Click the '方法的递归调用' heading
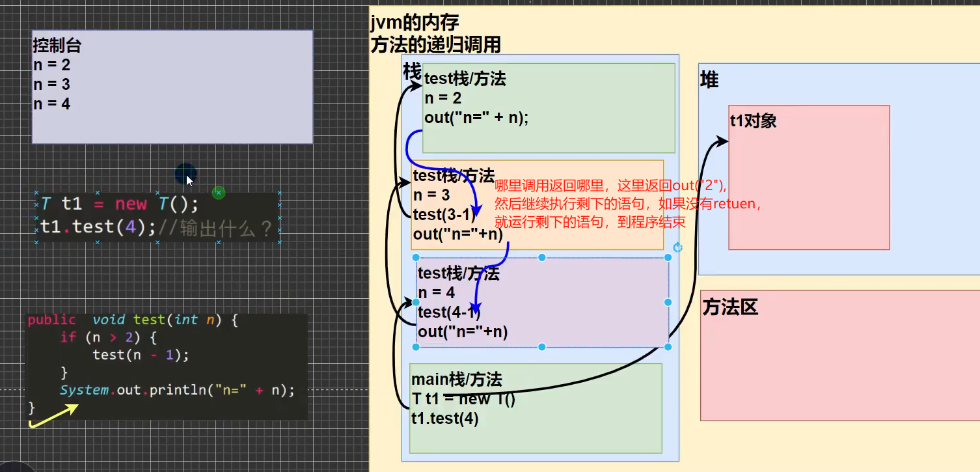980x472 pixels. point(435,45)
